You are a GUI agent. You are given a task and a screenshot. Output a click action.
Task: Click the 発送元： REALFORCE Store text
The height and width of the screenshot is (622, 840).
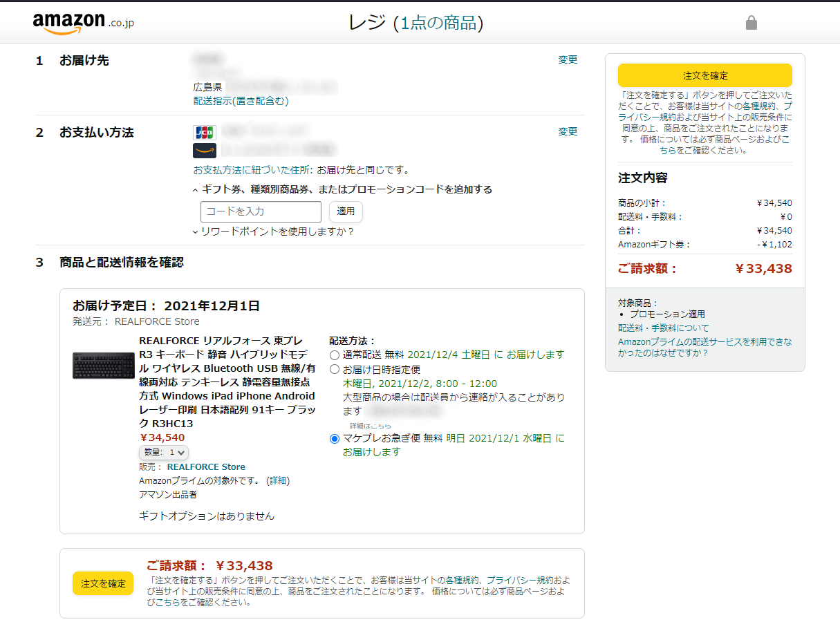coord(136,321)
